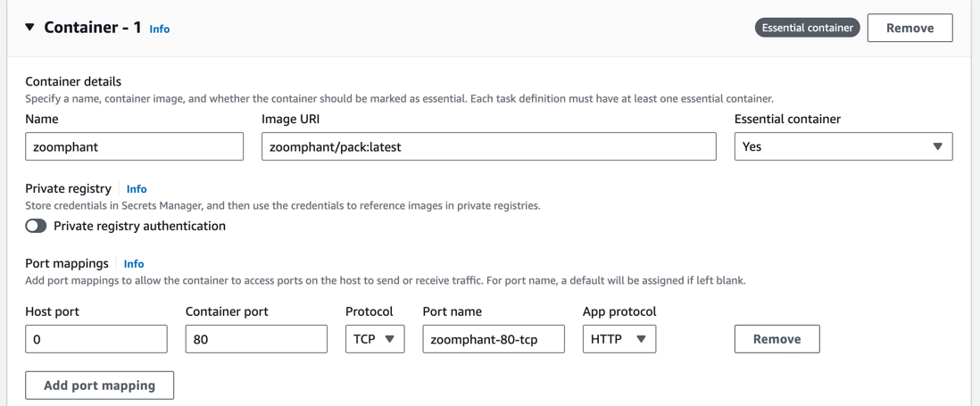
Task: Click the Private registry authentication label text
Action: coord(139,226)
